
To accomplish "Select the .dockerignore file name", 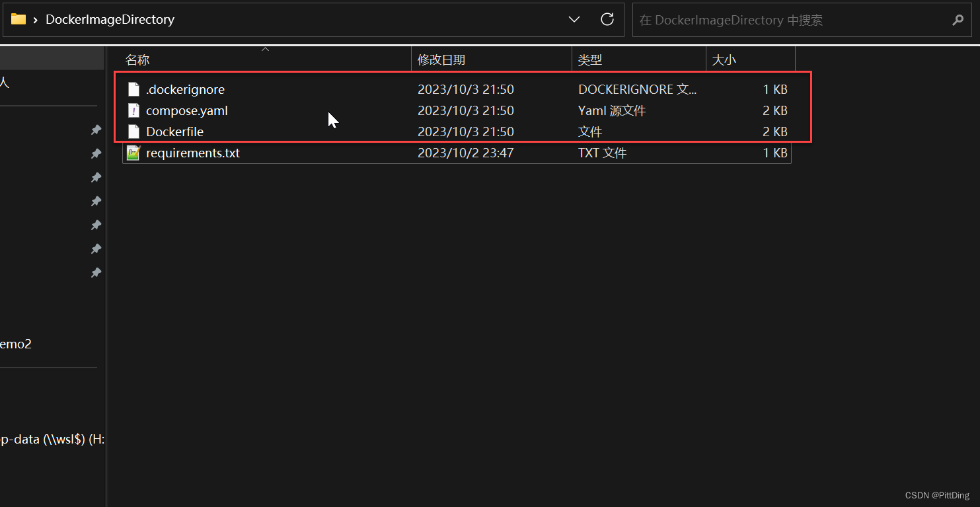I will (185, 89).
